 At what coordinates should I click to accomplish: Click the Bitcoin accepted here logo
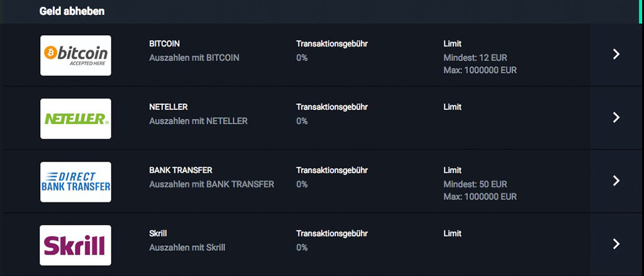point(75,55)
